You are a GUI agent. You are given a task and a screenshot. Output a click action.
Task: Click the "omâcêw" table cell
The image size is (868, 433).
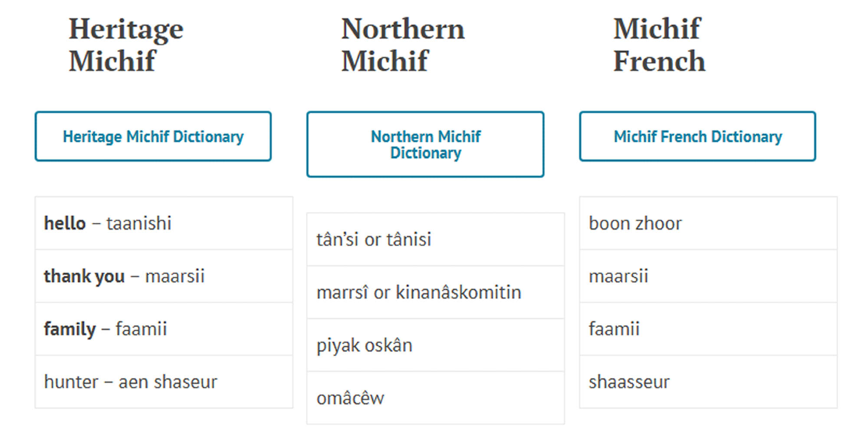coord(435,398)
